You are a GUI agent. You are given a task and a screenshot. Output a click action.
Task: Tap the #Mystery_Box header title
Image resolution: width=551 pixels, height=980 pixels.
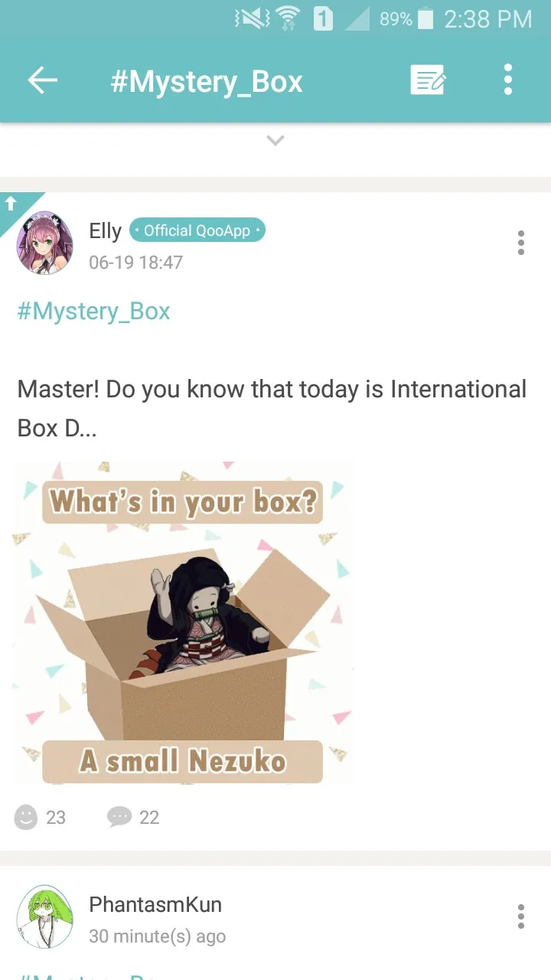tap(207, 81)
